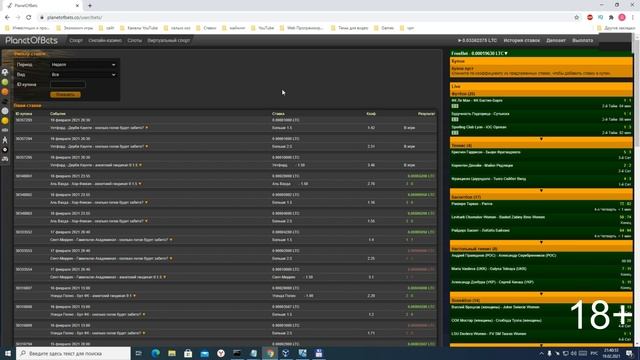Expand Аль-Вахда handicap bet row arrow

click(x=140, y=184)
